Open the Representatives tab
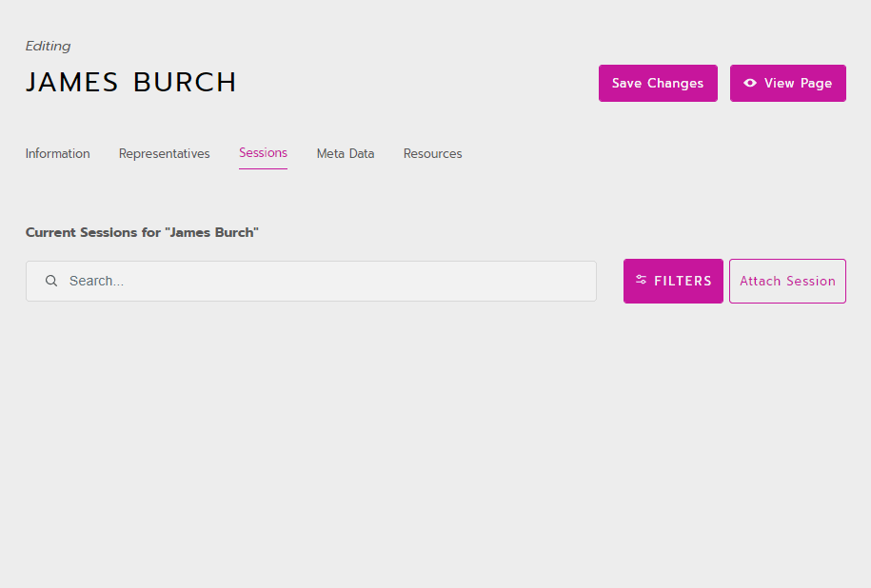The image size is (871, 588). [x=164, y=153]
